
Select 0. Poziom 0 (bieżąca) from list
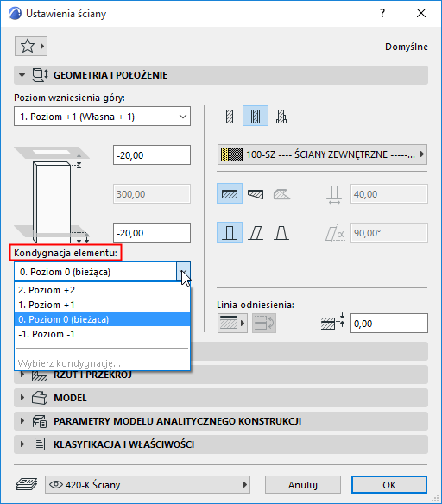click(x=102, y=319)
